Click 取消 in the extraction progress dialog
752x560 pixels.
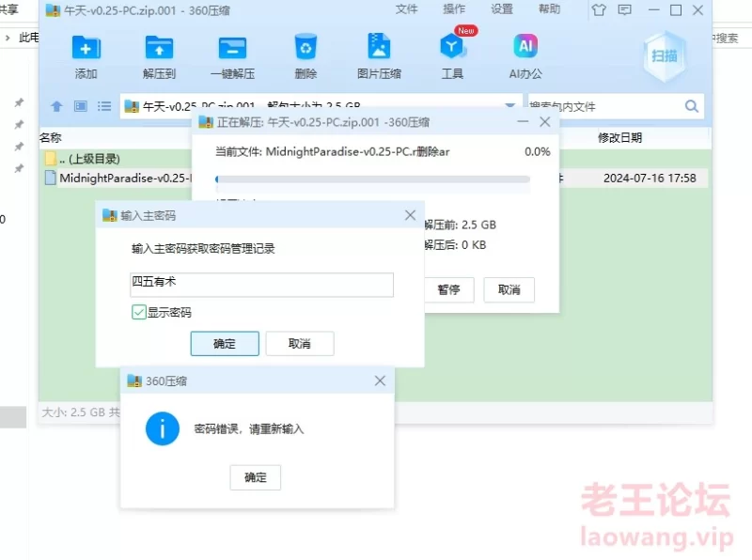[509, 289]
